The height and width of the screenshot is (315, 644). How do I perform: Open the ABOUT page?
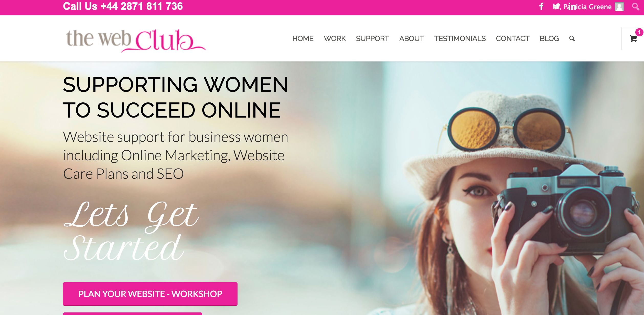(x=412, y=38)
